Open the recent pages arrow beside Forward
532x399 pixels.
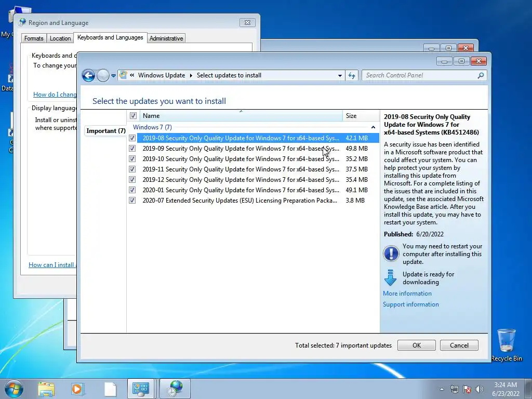tap(113, 76)
